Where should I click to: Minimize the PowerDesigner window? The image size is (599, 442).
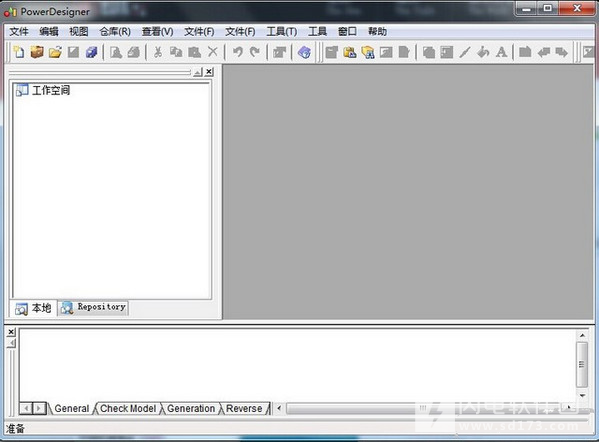[527, 8]
